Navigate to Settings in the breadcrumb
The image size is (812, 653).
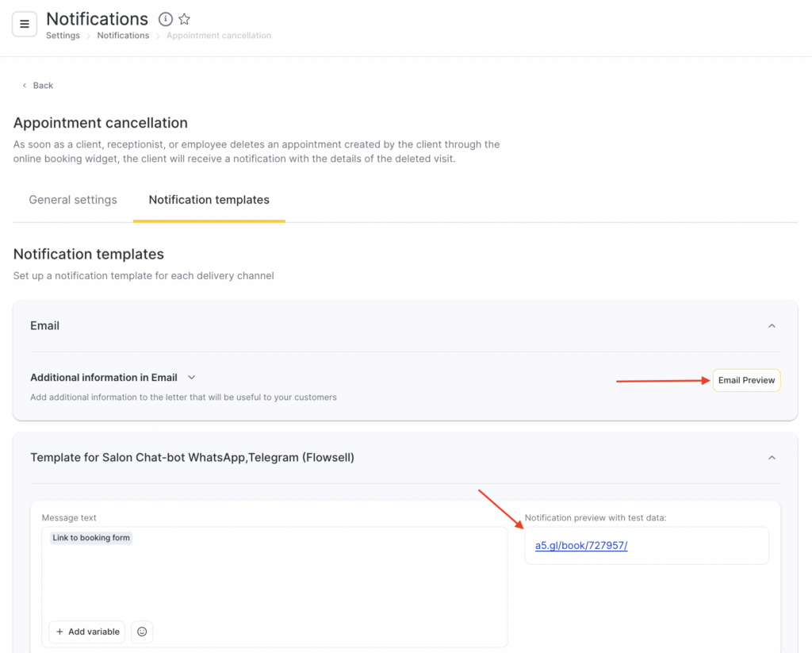point(63,36)
